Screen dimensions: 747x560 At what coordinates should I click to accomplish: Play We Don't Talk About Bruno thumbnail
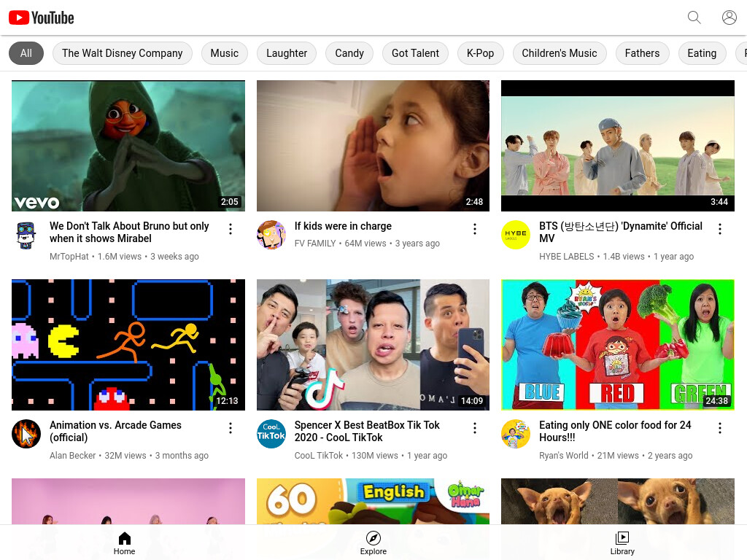[128, 146]
